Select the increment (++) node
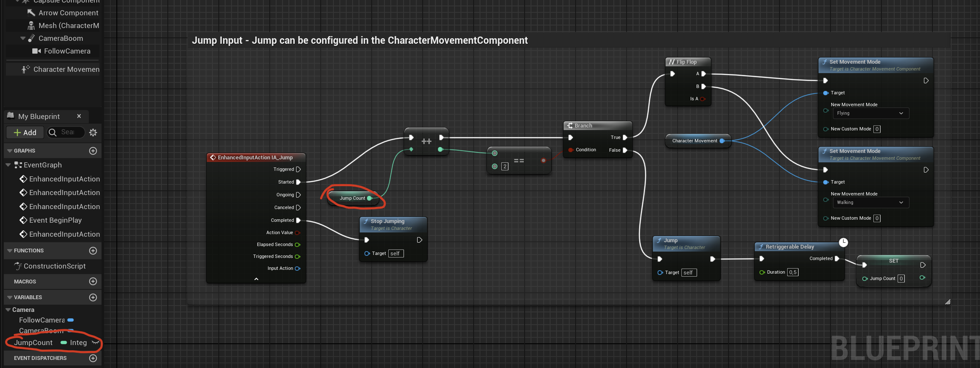980x368 pixels. coord(426,142)
